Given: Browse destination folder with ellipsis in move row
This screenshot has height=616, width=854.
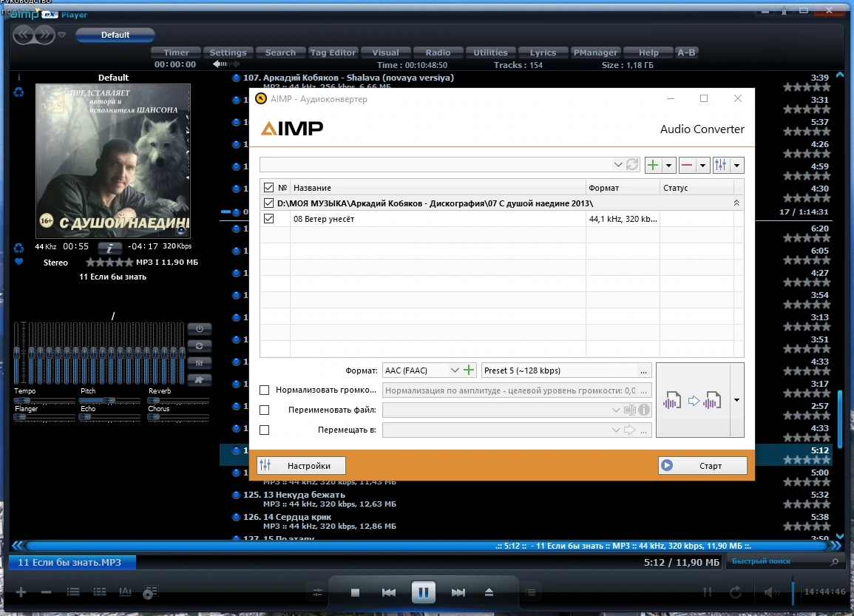Looking at the screenshot, I should tap(643, 430).
